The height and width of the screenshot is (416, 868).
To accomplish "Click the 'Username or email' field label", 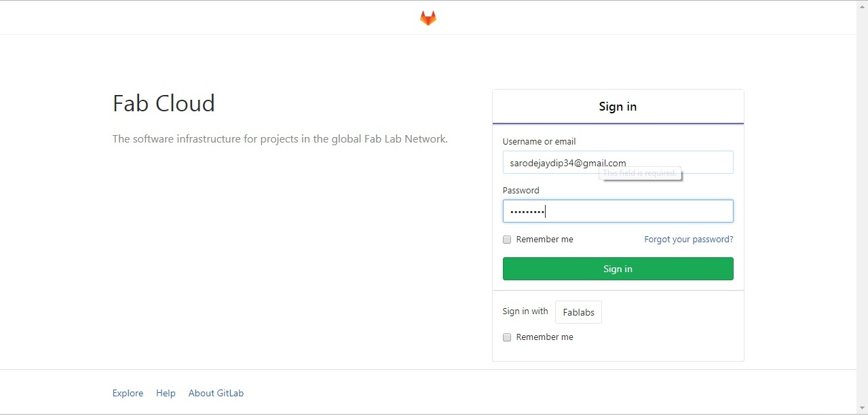I will tap(539, 142).
